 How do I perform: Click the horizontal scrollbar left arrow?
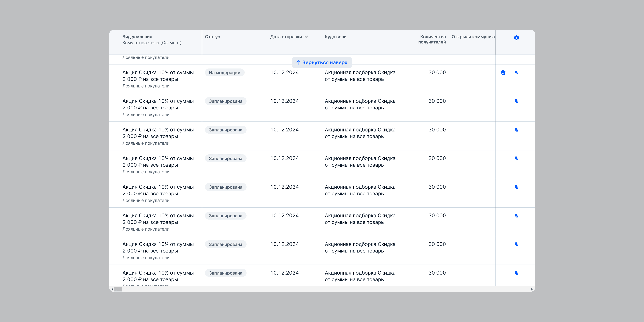[112, 289]
